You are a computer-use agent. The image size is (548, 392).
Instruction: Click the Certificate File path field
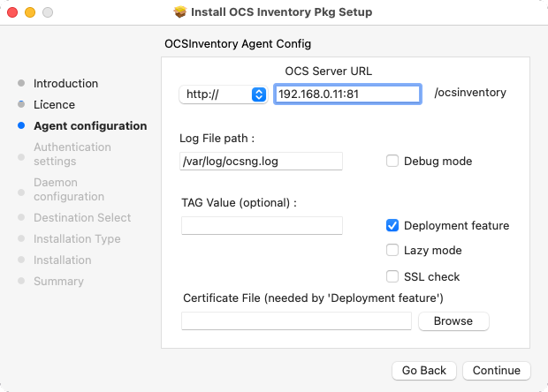[296, 320]
